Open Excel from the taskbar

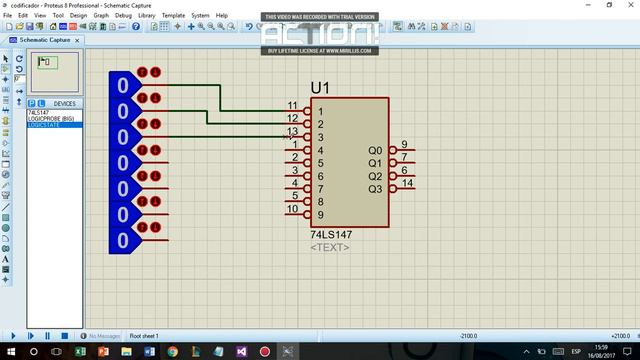click(80, 351)
